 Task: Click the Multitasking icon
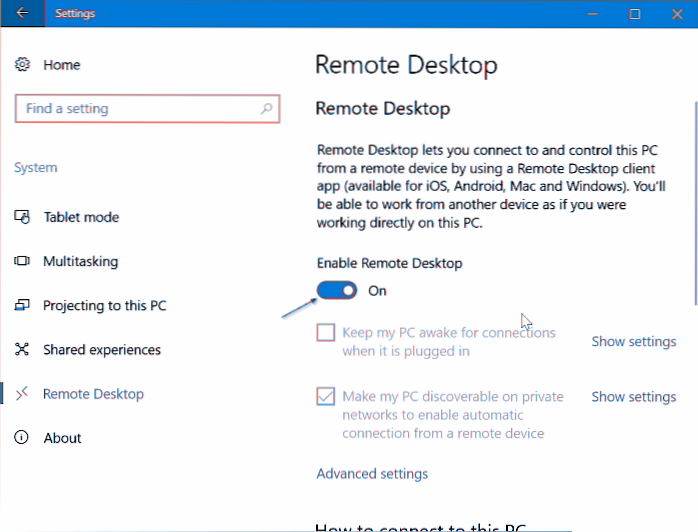point(23,261)
